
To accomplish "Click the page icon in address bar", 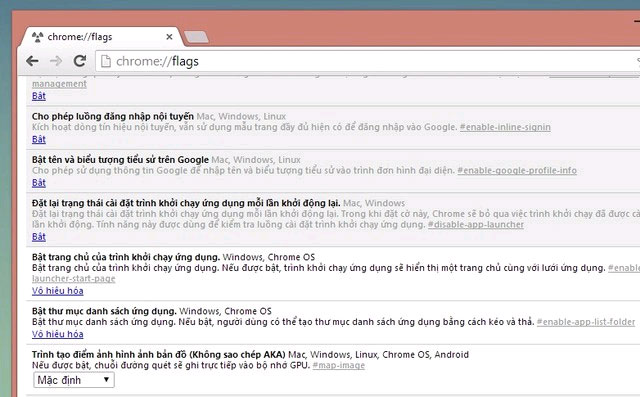I will click(106, 61).
